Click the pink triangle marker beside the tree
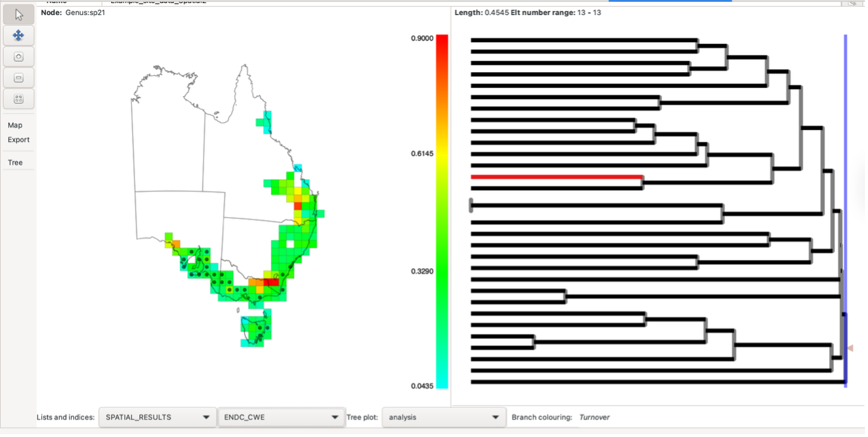This screenshot has width=868, height=437. [x=850, y=348]
